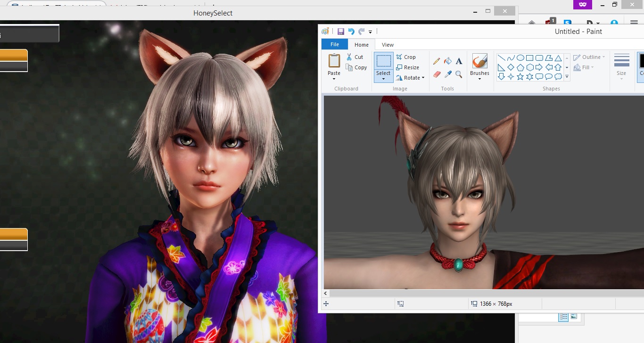
Task: Select the Eraser tool
Action: [437, 74]
